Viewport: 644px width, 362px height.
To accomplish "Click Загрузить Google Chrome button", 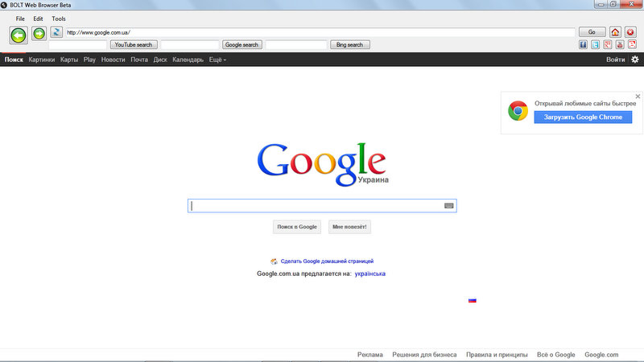I will tap(583, 117).
